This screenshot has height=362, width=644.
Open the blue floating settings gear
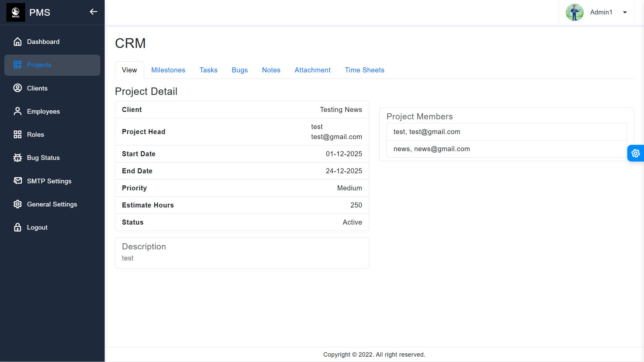pyautogui.click(x=635, y=153)
